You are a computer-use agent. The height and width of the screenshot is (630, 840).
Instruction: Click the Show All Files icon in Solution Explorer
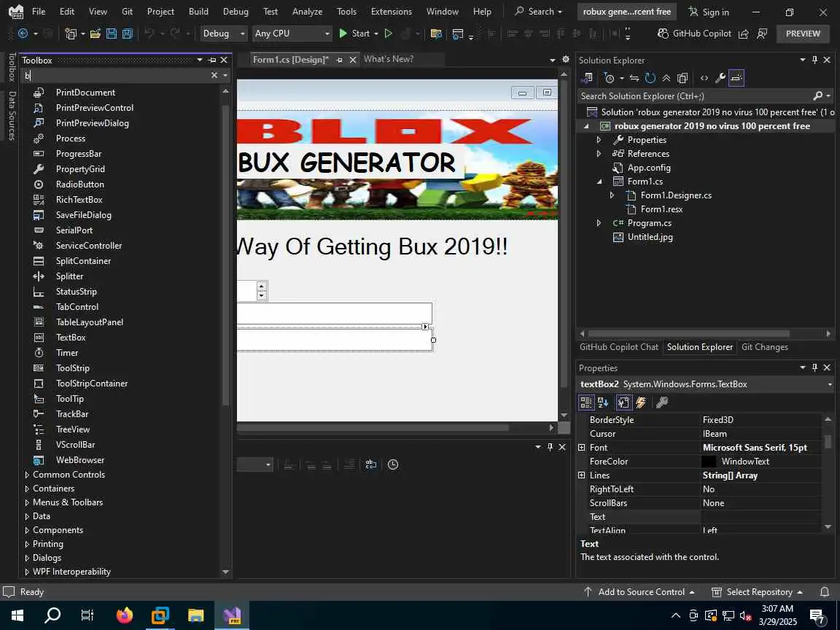[x=682, y=78]
